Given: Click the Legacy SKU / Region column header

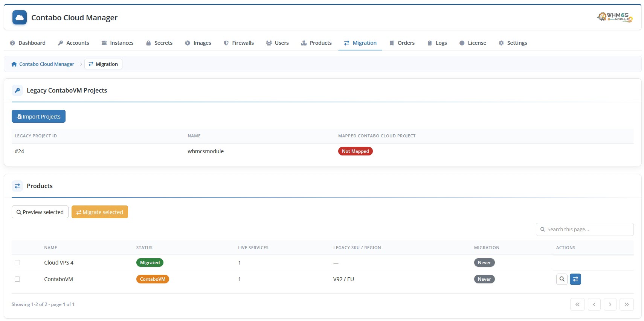Looking at the screenshot, I should [x=357, y=248].
